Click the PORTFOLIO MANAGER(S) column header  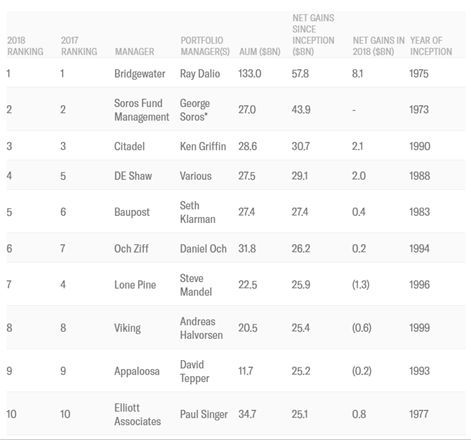click(x=205, y=46)
